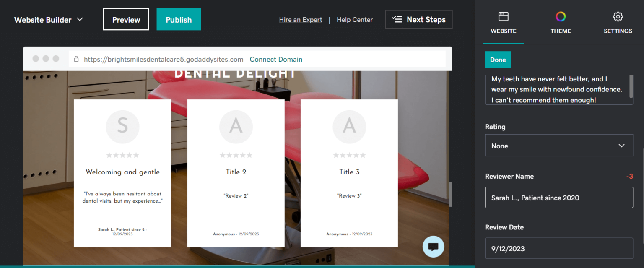The image size is (644, 268).
Task: Open the Help Center
Action: [354, 19]
